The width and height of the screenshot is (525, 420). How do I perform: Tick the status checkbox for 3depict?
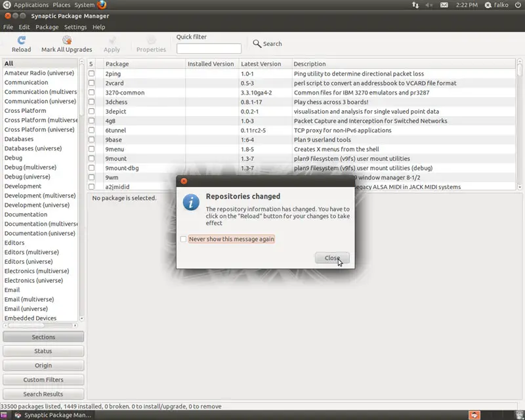click(x=91, y=111)
